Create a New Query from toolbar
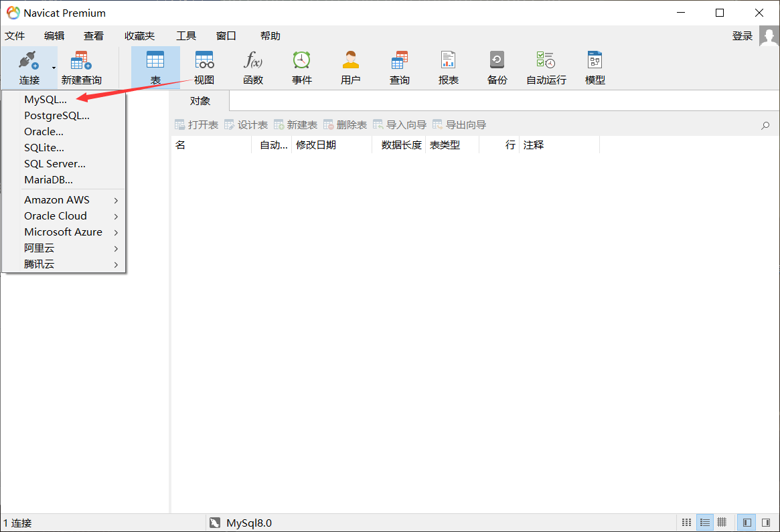 coord(82,68)
